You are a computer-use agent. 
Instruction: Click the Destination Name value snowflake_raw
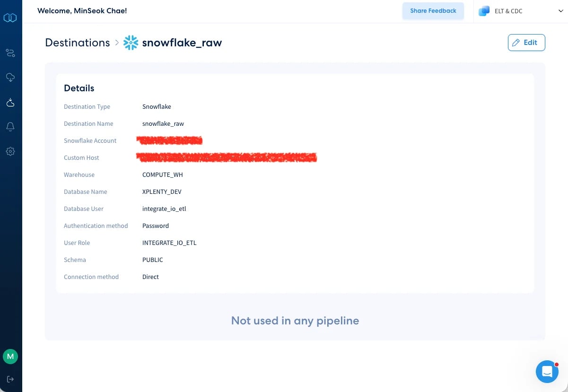pos(163,124)
